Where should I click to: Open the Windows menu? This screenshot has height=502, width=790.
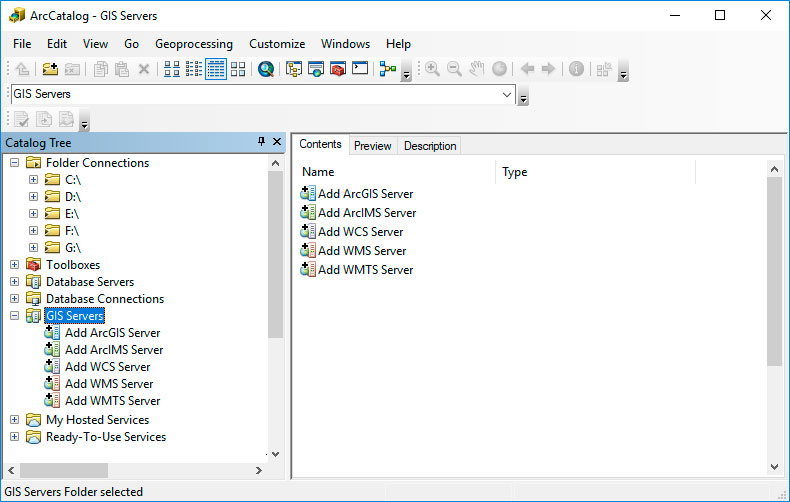[346, 44]
